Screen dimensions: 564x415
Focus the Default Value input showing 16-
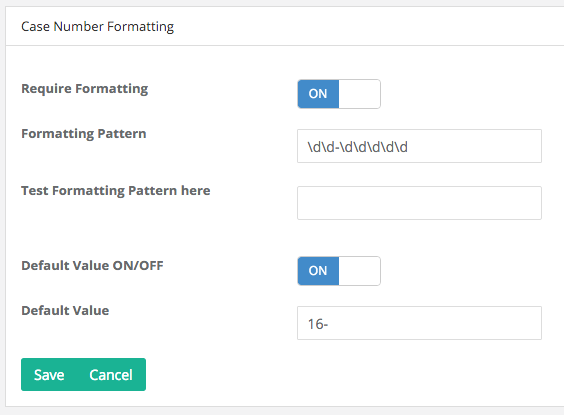coord(419,323)
